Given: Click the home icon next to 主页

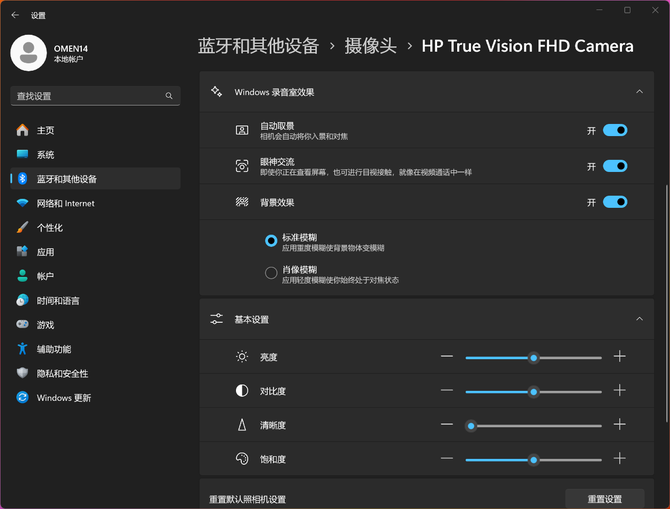Looking at the screenshot, I should click(x=22, y=130).
